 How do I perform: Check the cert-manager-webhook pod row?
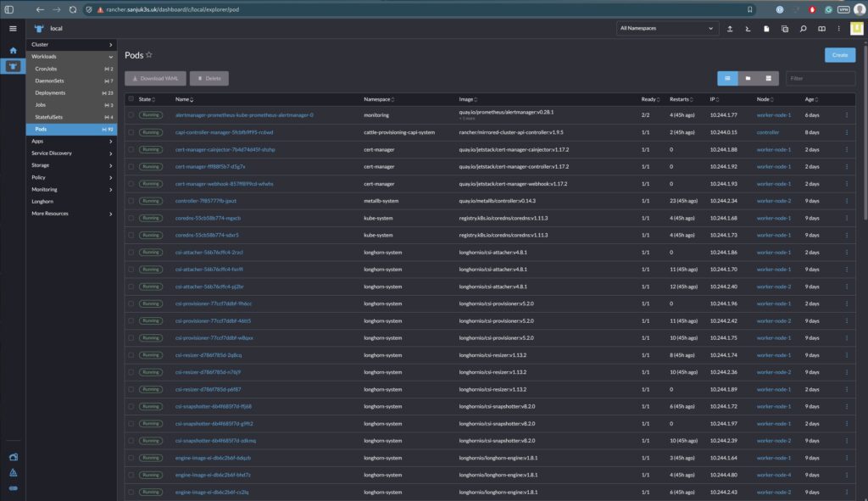click(x=131, y=184)
